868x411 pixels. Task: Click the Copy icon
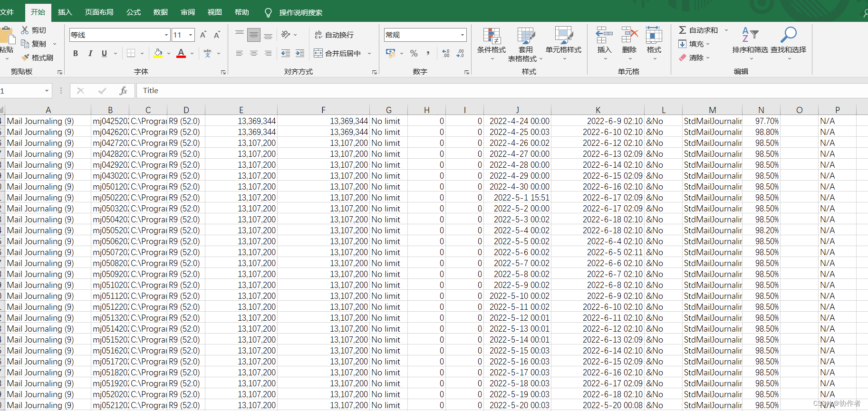[x=25, y=44]
